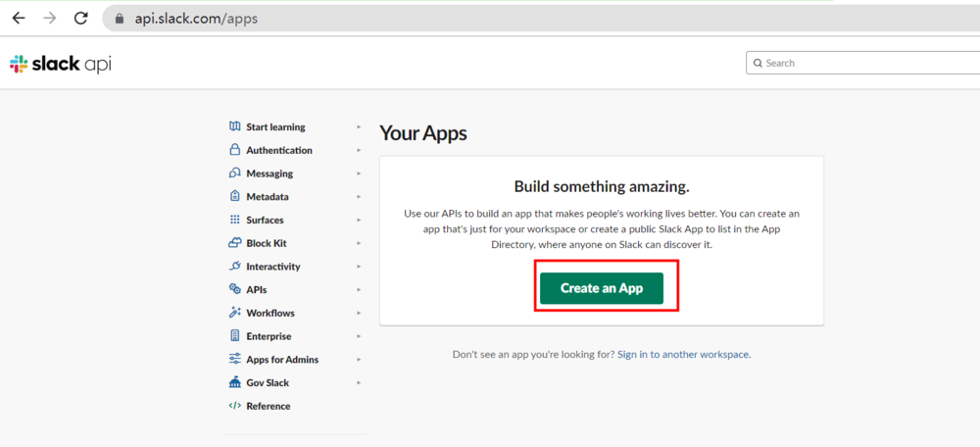Focus the Search input field
Viewport: 980px width, 447px height.
coord(862,63)
